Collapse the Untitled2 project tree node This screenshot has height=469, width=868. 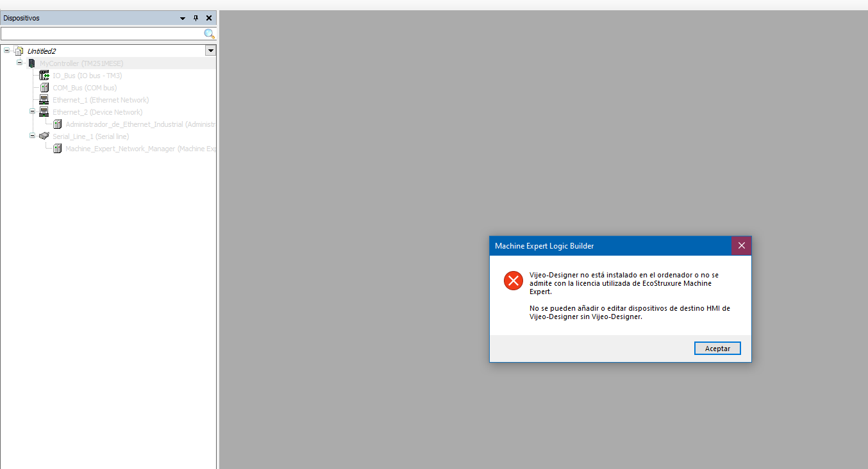[x=7, y=50]
